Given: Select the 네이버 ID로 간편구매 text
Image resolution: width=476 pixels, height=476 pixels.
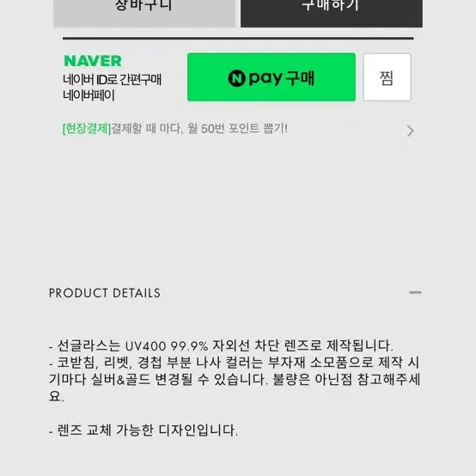Looking at the screenshot, I should coord(112,80).
